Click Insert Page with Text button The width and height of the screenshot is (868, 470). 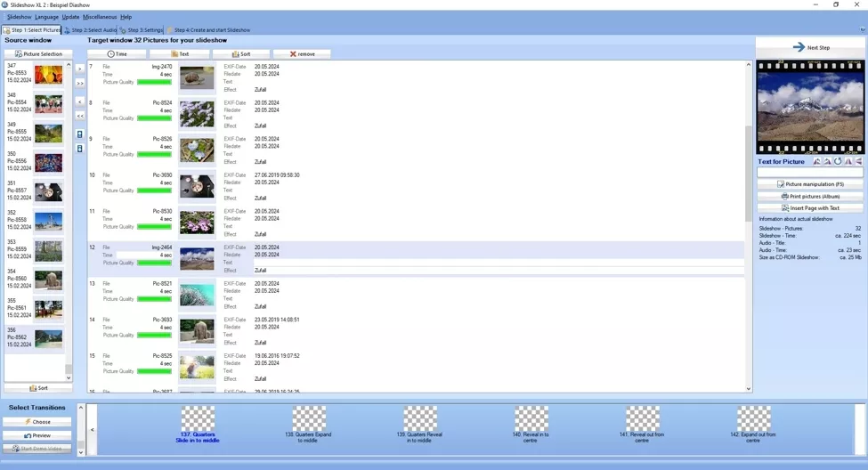tap(810, 207)
